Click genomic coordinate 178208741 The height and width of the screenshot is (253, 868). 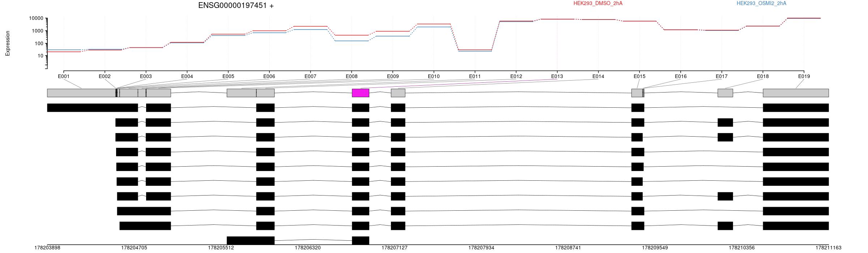click(568, 248)
